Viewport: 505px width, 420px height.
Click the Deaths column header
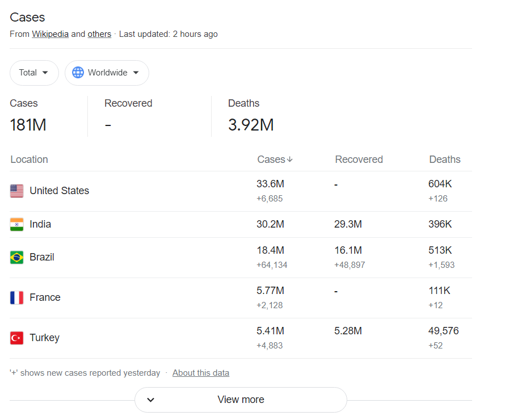pos(445,159)
